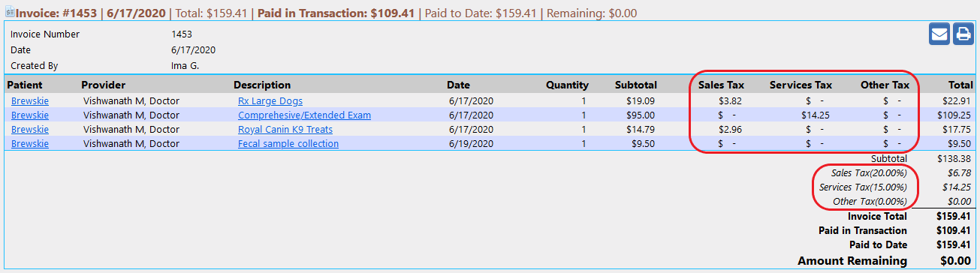The image size is (980, 273).
Task: Click the print invoice printer icon
Action: (x=963, y=34)
